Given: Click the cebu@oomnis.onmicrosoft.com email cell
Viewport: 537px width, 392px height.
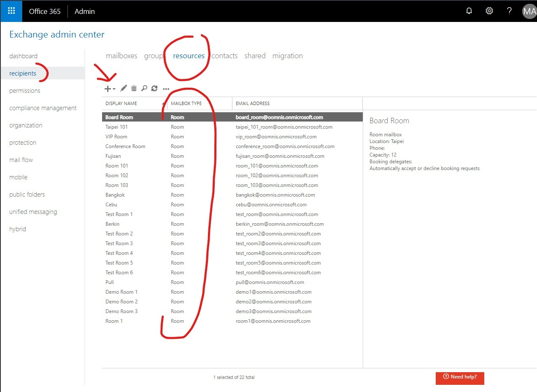Looking at the screenshot, I should click(x=271, y=205).
